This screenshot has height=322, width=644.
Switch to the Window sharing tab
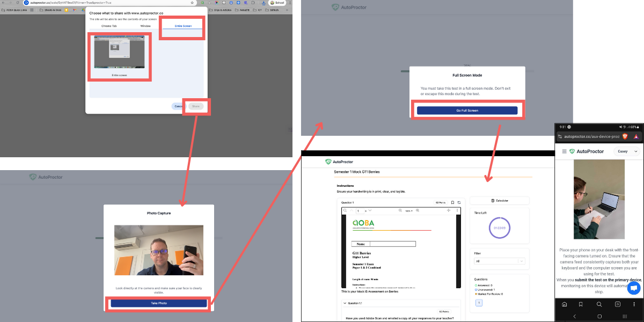[145, 26]
